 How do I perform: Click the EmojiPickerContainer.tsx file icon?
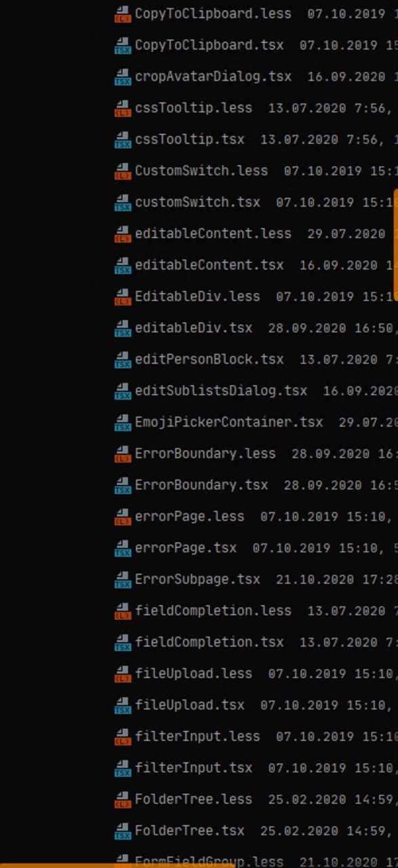[x=123, y=422]
